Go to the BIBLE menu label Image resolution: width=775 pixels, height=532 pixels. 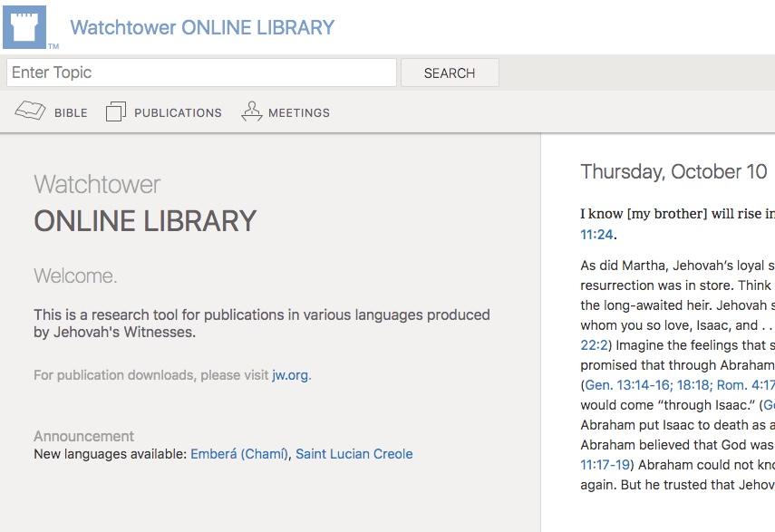coord(71,113)
